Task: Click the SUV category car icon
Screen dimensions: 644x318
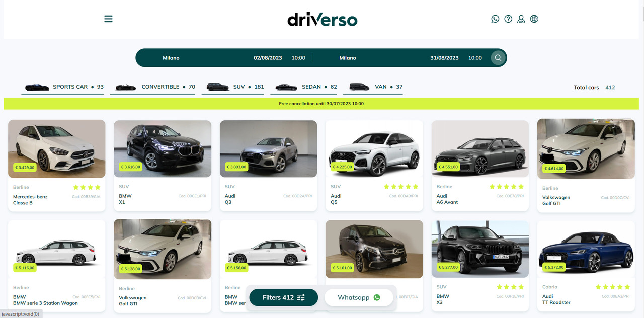Action: click(217, 87)
